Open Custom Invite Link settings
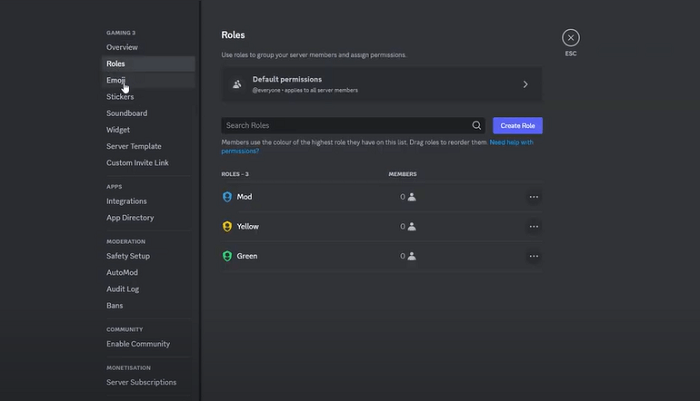Image resolution: width=700 pixels, height=401 pixels. pyautogui.click(x=138, y=163)
